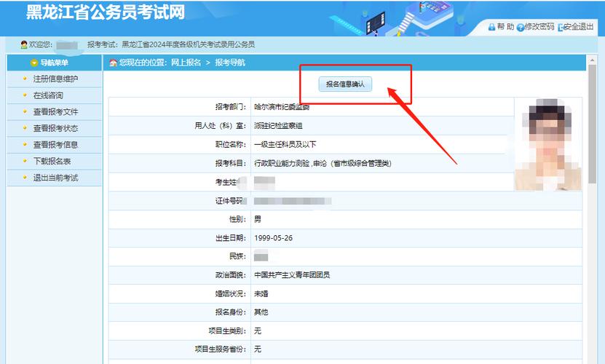Image resolution: width=605 pixels, height=364 pixels.
Task: Click the 项目生服务省份 label
Action: pyautogui.click(x=221, y=349)
